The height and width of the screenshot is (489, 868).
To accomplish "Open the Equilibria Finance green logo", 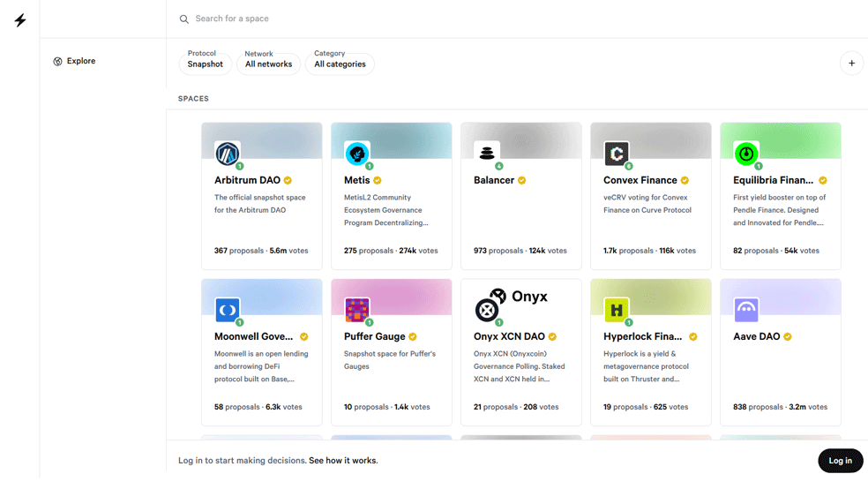I will click(x=746, y=154).
